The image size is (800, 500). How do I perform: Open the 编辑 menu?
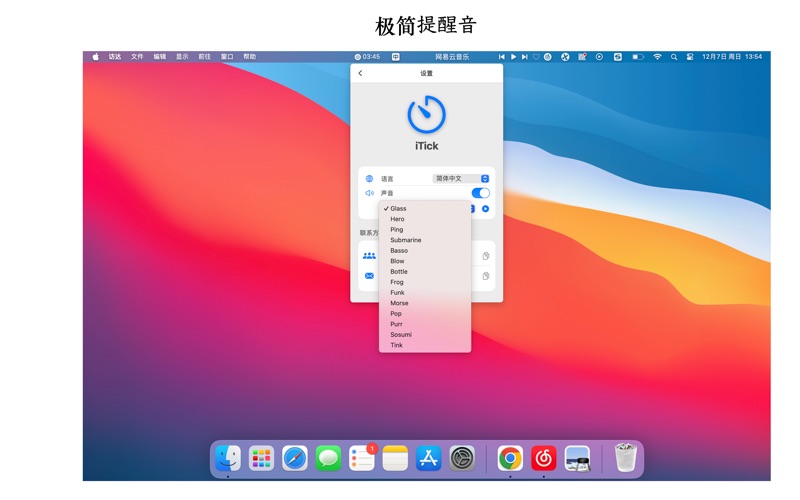(x=160, y=57)
